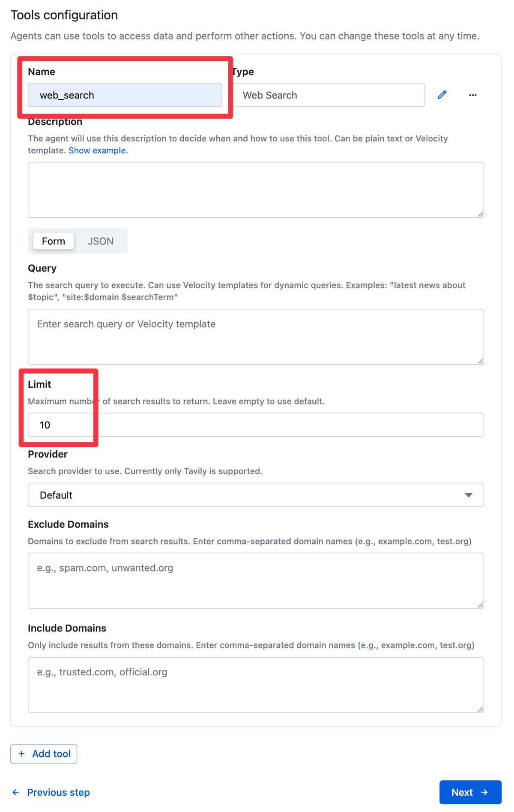The height and width of the screenshot is (812, 514).
Task: Select the Form tab
Action: click(x=53, y=241)
